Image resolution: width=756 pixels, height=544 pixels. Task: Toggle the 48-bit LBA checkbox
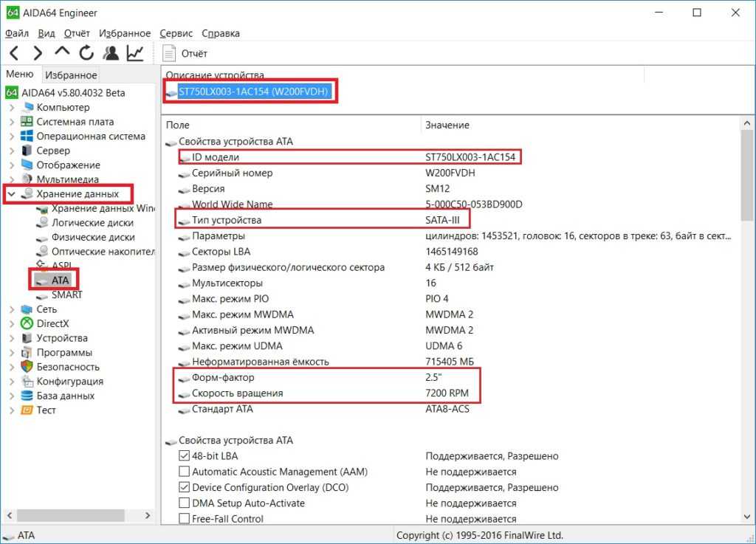(184, 455)
